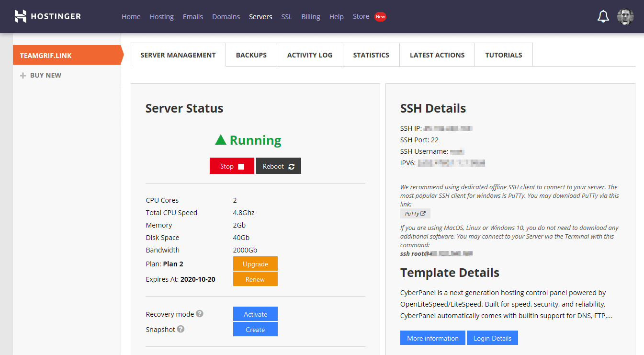
Task: Click the SSH Port: 22 text
Action: 419,140
